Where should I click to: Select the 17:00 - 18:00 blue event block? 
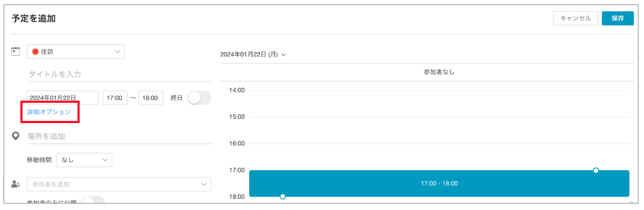pyautogui.click(x=439, y=184)
